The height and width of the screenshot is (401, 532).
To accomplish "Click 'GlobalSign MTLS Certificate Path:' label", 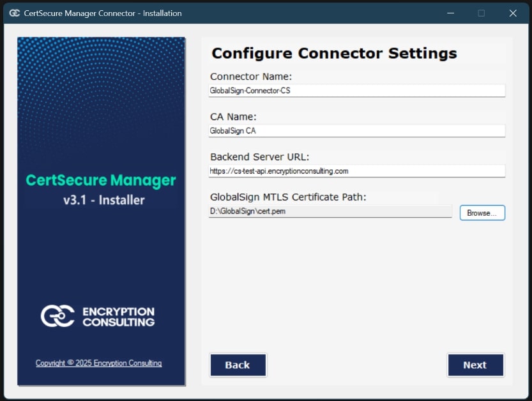I will point(288,197).
